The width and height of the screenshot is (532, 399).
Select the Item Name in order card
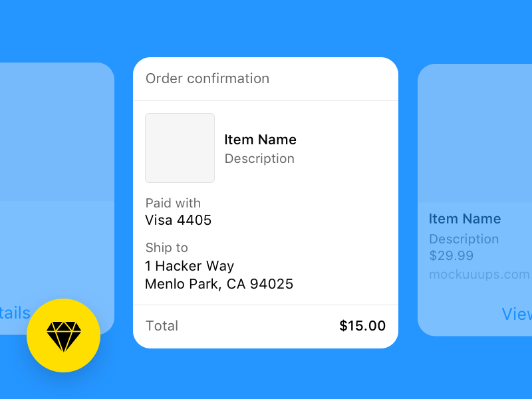[260, 140]
